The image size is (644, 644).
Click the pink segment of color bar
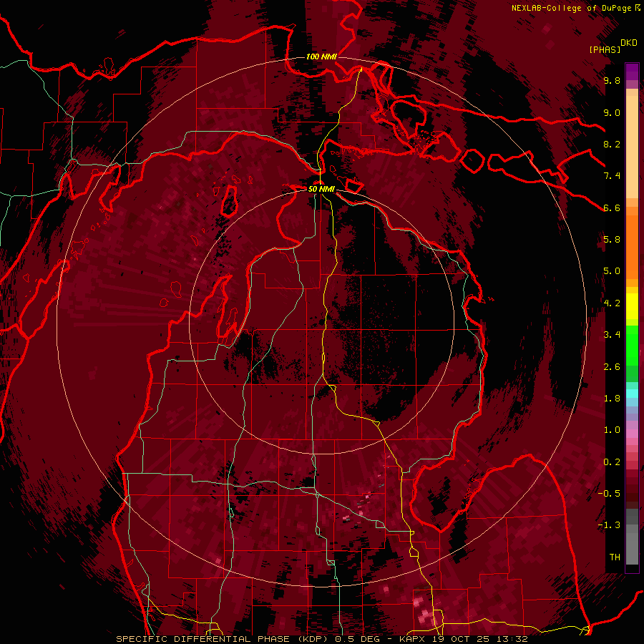(632, 434)
